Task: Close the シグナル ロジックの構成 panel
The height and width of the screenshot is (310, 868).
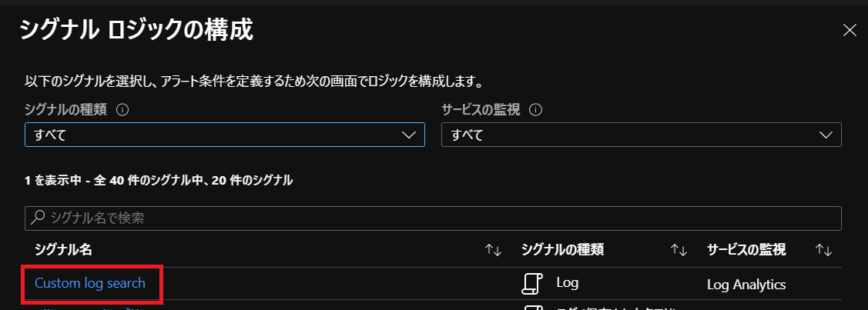Action: click(850, 31)
